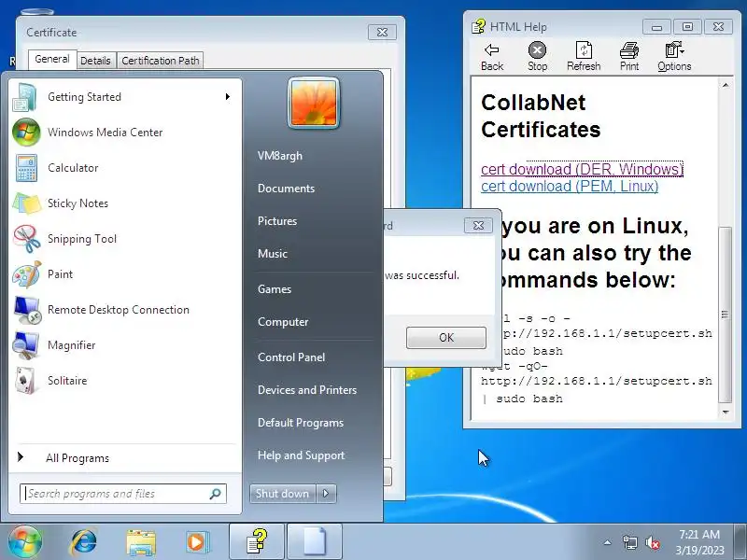This screenshot has width=747, height=560.
Task: Open Windows Media Player from taskbar
Action: click(x=197, y=542)
